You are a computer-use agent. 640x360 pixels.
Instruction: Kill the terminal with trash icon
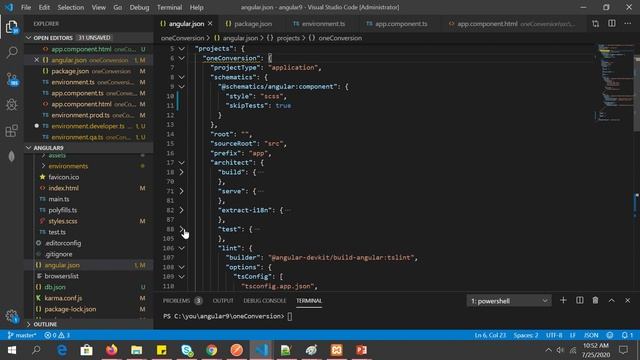(x=596, y=300)
